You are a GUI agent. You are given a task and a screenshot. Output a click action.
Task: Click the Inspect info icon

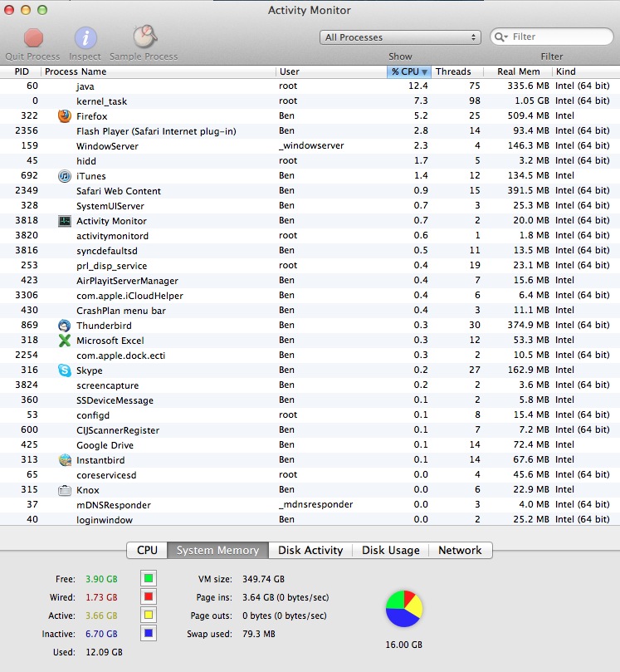pyautogui.click(x=85, y=37)
